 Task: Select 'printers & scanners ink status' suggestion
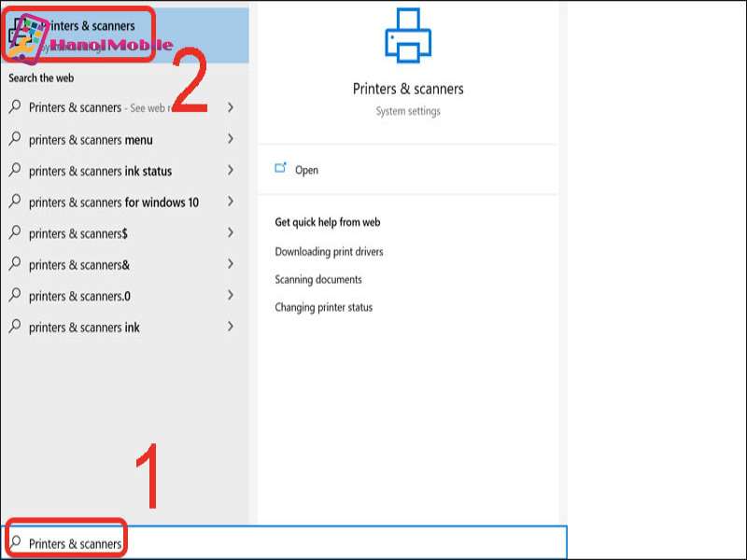(x=124, y=171)
